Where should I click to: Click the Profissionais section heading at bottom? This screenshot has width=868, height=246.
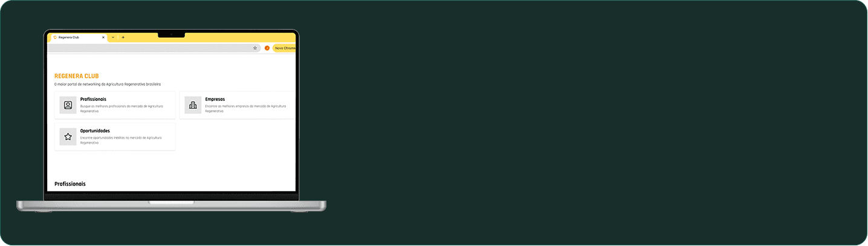pos(70,184)
